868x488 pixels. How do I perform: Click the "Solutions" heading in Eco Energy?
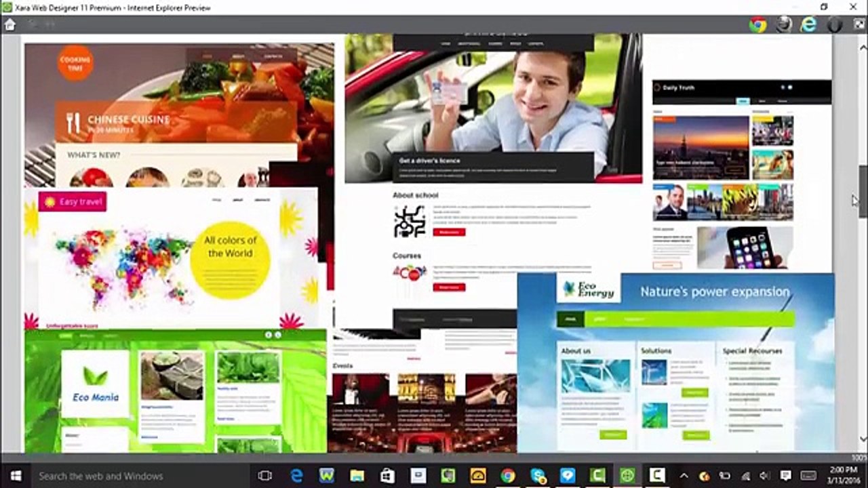point(656,350)
